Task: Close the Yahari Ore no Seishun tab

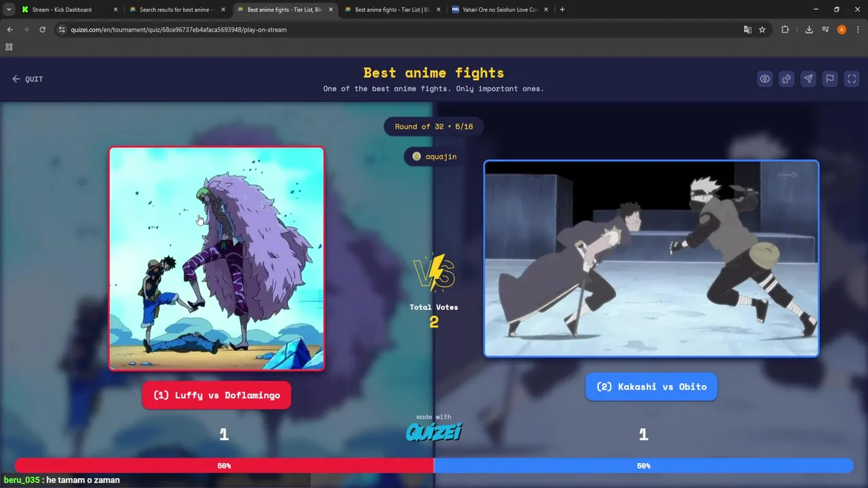Action: [546, 9]
